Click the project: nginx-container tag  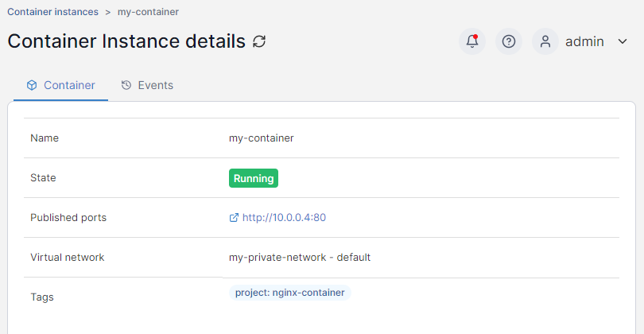[x=289, y=293]
